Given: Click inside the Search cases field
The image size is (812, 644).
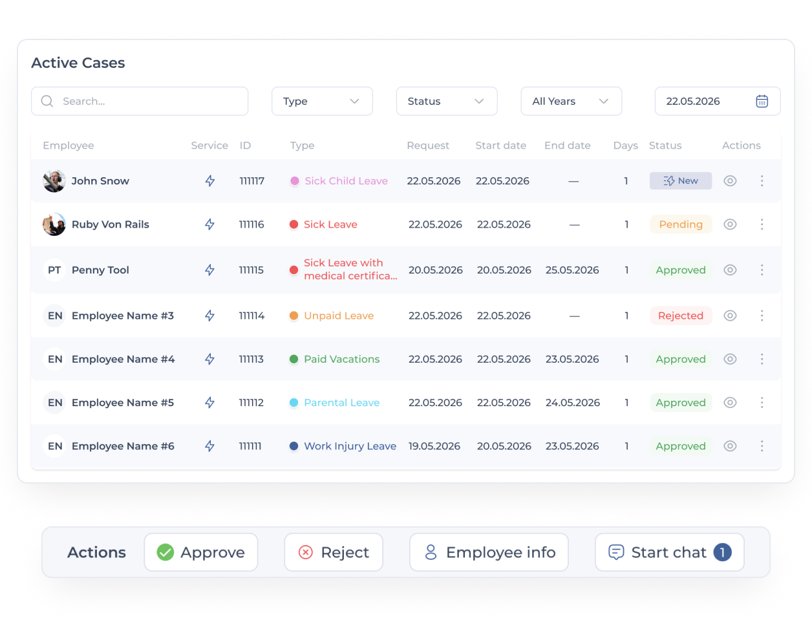Looking at the screenshot, I should (x=140, y=102).
